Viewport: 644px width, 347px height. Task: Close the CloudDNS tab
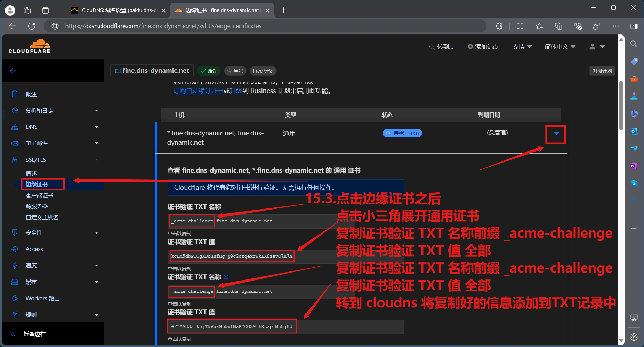click(163, 10)
